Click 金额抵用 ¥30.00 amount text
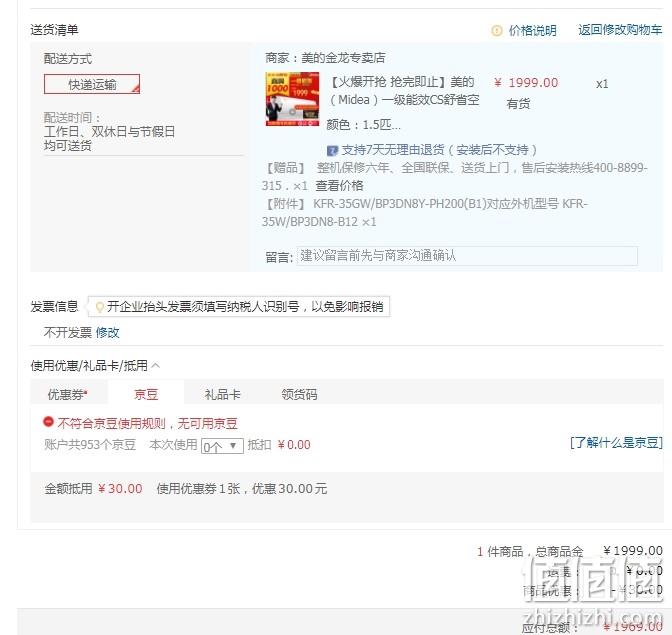Viewport: 672px width, 635px height. pyautogui.click(x=93, y=488)
